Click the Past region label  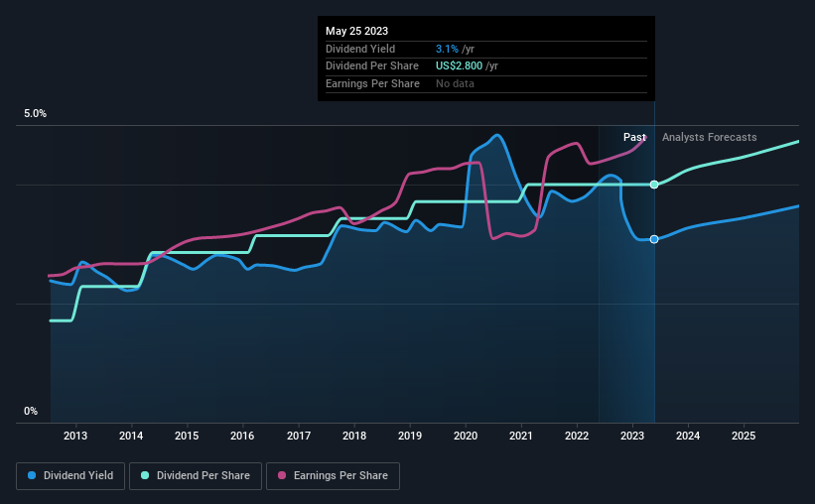634,137
